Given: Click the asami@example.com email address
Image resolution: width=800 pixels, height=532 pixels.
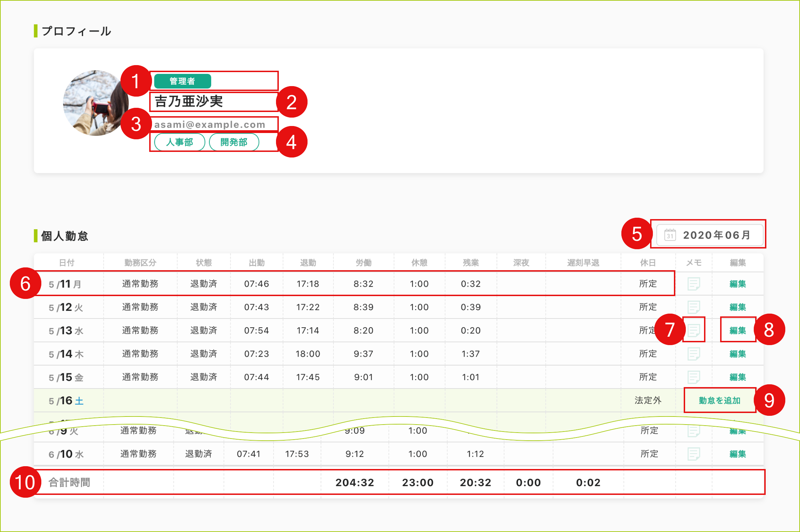Looking at the screenshot, I should [209, 125].
